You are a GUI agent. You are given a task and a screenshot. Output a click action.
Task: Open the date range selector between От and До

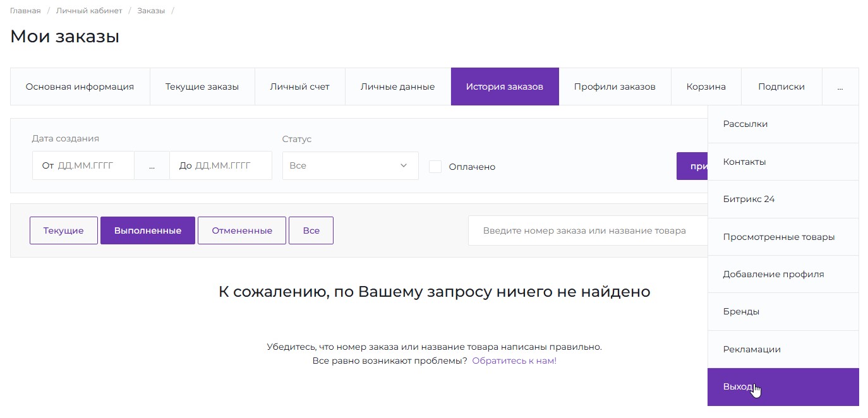[x=152, y=165]
